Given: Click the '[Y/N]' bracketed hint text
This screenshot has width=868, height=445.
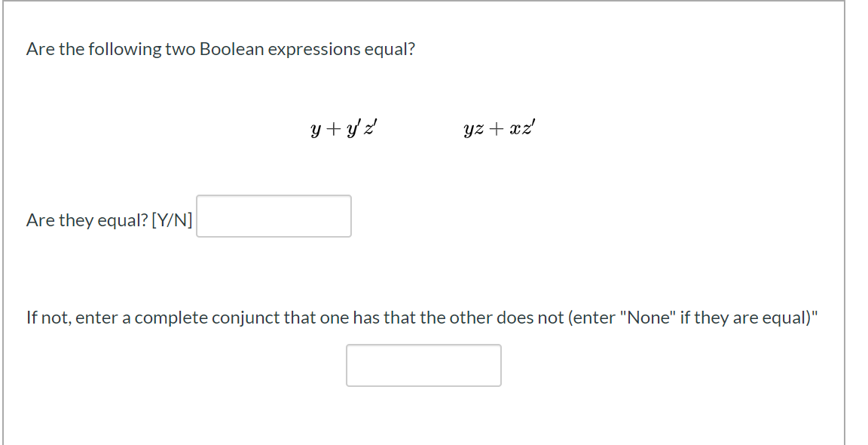Looking at the screenshot, I should [x=172, y=220].
